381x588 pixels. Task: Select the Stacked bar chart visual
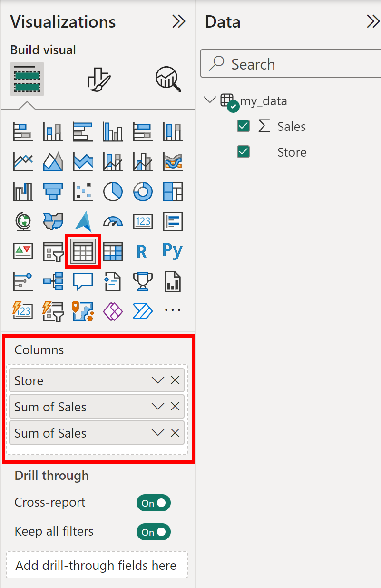click(x=23, y=132)
